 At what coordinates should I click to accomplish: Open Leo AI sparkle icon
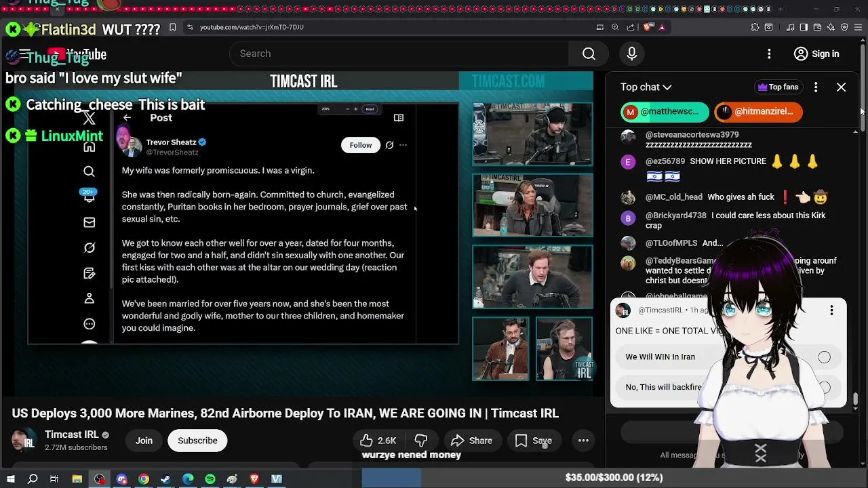[x=831, y=27]
